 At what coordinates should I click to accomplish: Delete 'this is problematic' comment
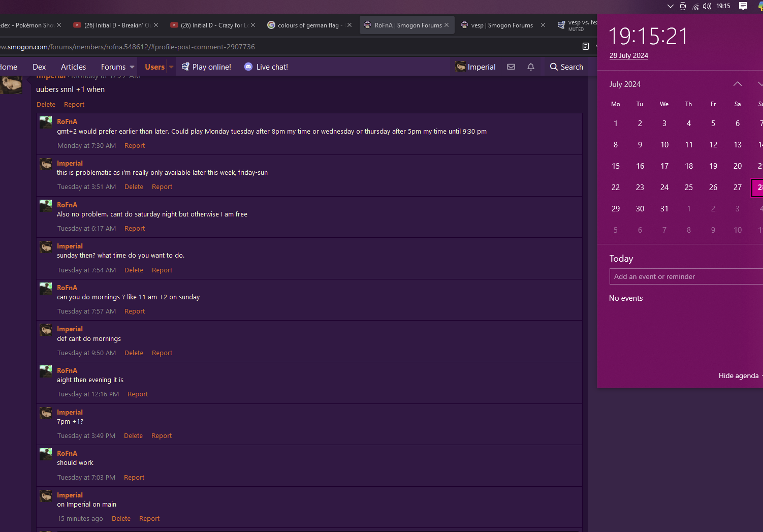[x=134, y=186]
